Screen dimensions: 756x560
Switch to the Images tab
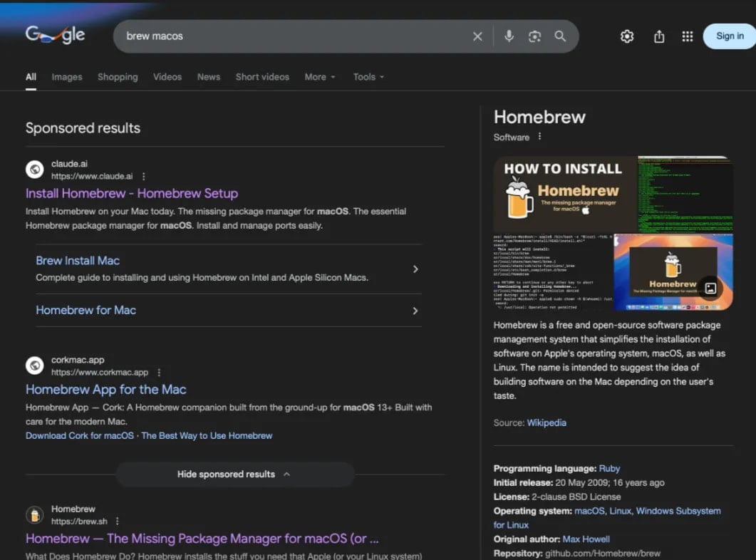(66, 76)
